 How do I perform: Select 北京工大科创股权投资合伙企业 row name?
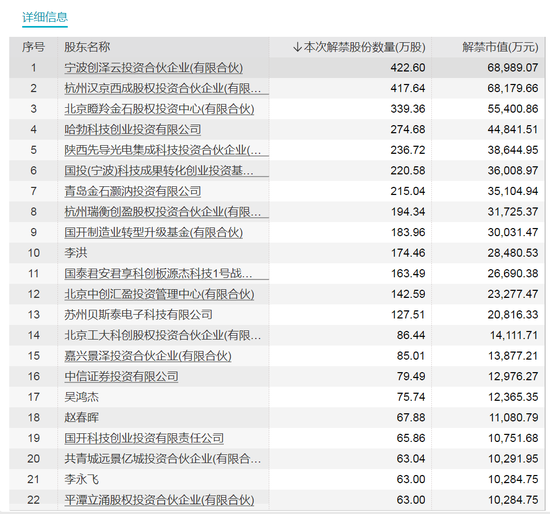(163, 335)
